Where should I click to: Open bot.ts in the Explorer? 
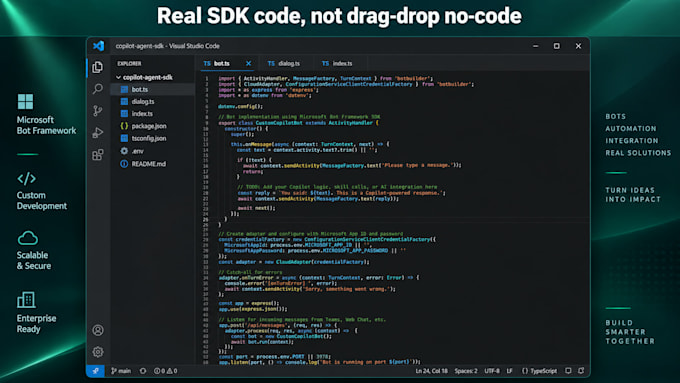click(x=152, y=89)
